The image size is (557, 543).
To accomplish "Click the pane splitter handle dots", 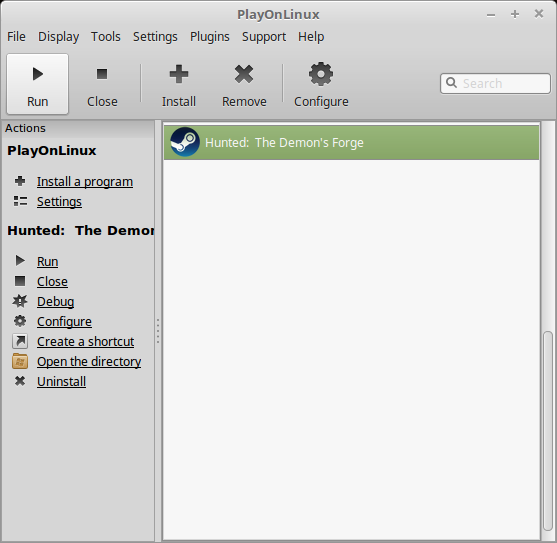I will 158,331.
